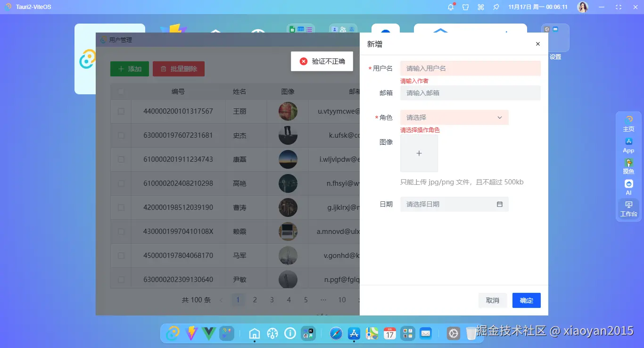The width and height of the screenshot is (644, 348).
Task: Open the 工作台 workbench from right sidebar
Action: point(628,207)
